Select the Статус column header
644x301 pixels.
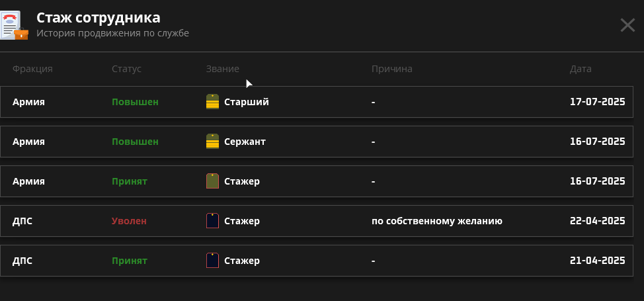click(126, 69)
